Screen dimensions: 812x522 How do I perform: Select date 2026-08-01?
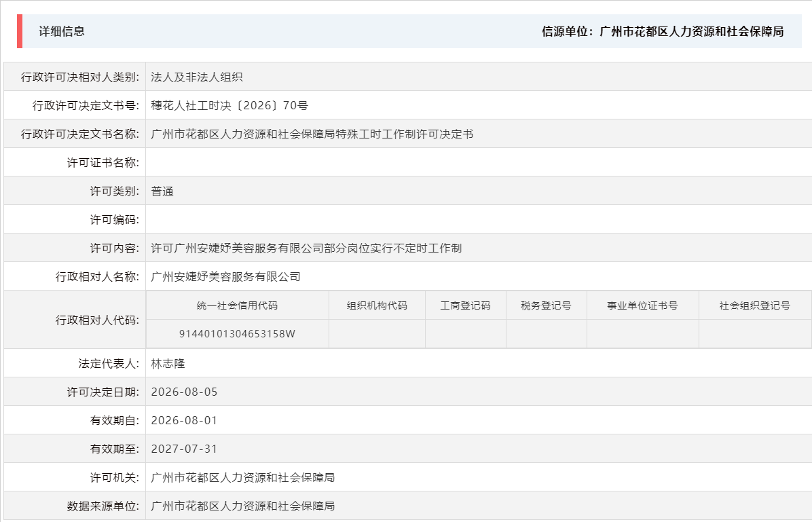[185, 420]
